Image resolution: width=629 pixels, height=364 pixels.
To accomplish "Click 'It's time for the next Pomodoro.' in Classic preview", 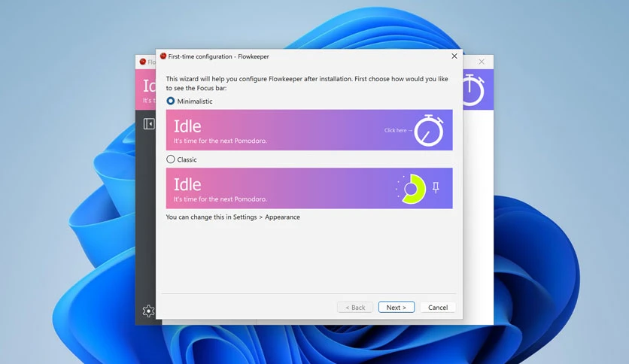I will tap(220, 199).
